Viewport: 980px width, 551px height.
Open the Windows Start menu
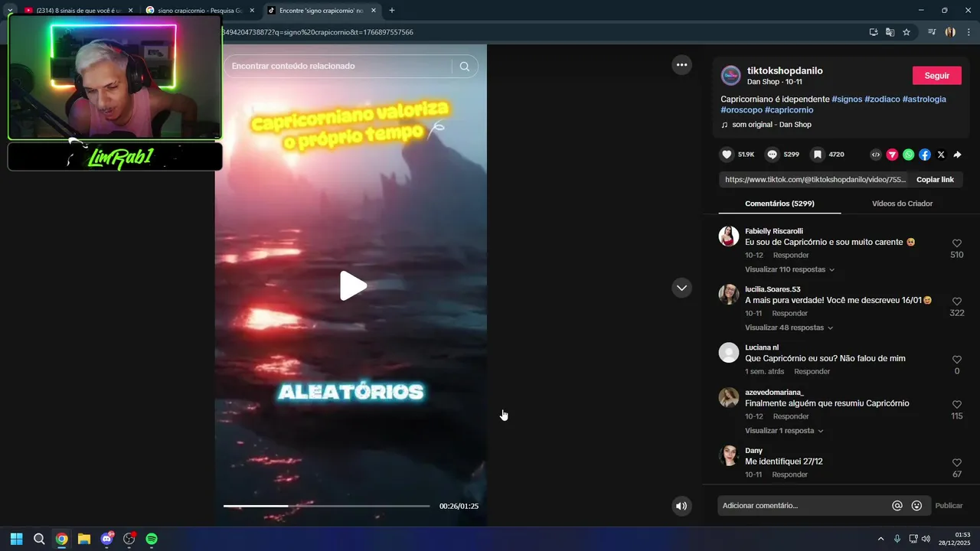[16, 539]
